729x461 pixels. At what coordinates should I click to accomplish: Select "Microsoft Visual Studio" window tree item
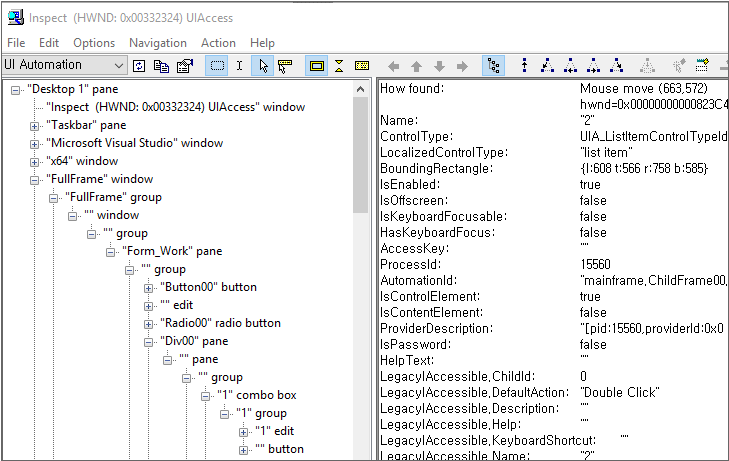[134, 143]
